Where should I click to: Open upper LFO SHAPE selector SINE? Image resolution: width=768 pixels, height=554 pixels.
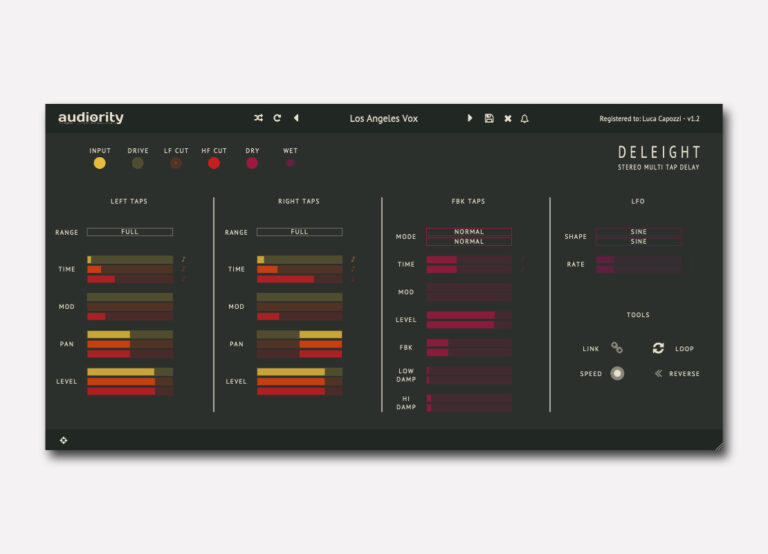click(638, 232)
